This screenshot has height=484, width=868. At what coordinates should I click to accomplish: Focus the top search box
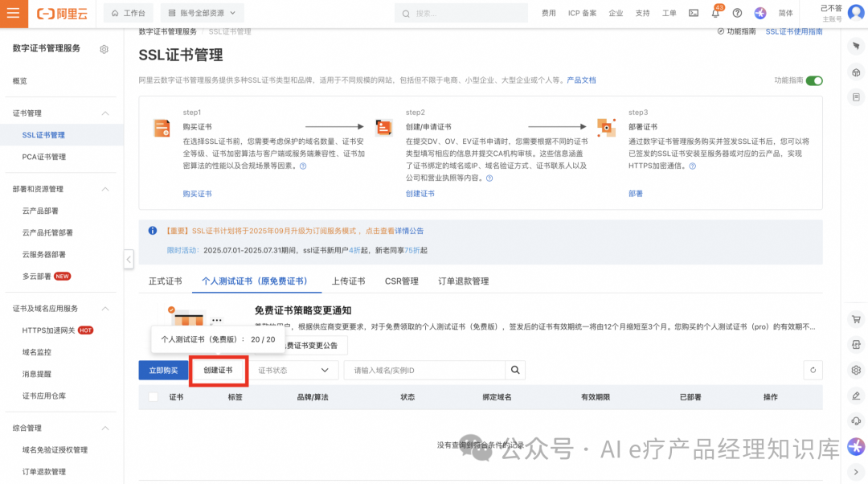pyautogui.click(x=461, y=14)
